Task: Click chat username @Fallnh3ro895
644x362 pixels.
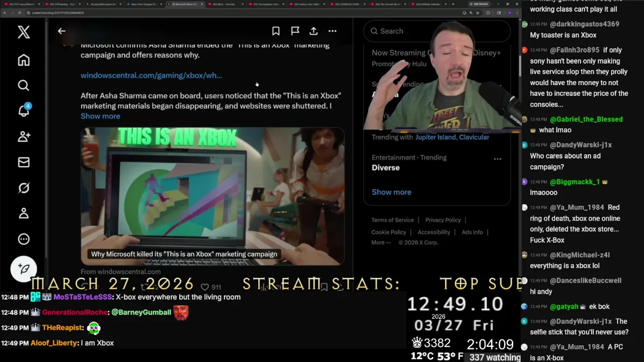Action: click(574, 50)
